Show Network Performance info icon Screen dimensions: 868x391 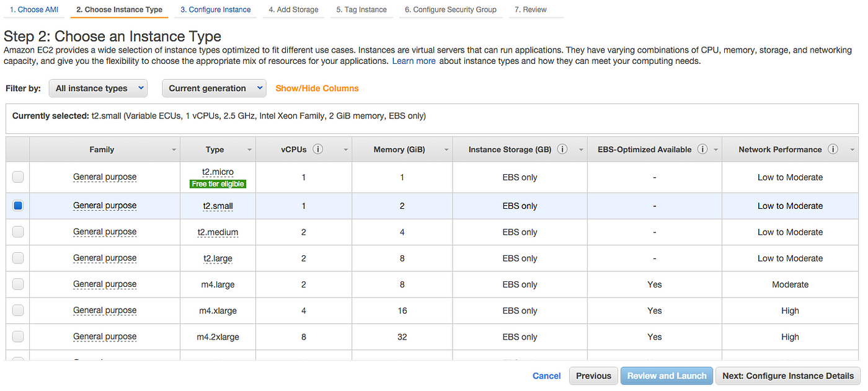point(833,149)
